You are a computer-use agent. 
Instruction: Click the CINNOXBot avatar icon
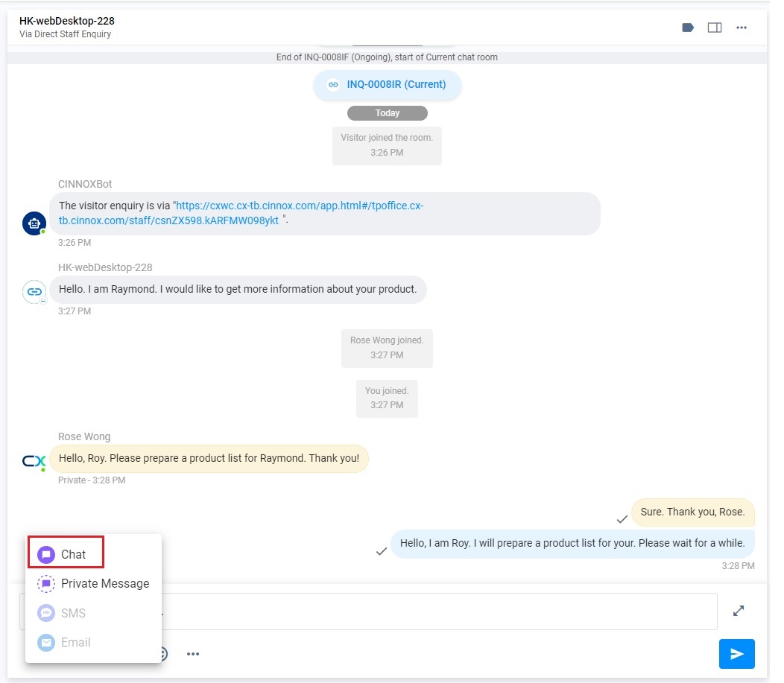34,223
